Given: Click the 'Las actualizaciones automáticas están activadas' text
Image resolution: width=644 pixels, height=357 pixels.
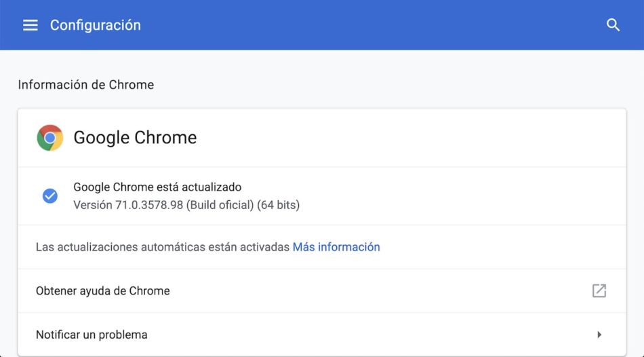Looking at the screenshot, I should click(163, 247).
